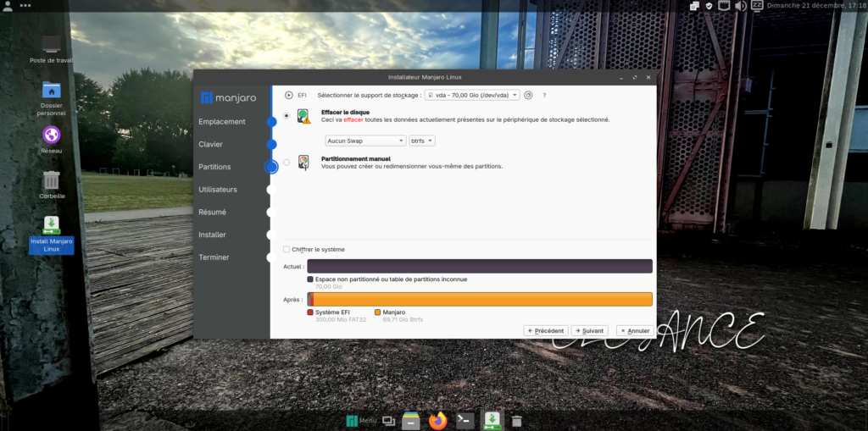Click the three-dots icon in the top panel
This screenshot has width=868, height=431.
(x=25, y=6)
